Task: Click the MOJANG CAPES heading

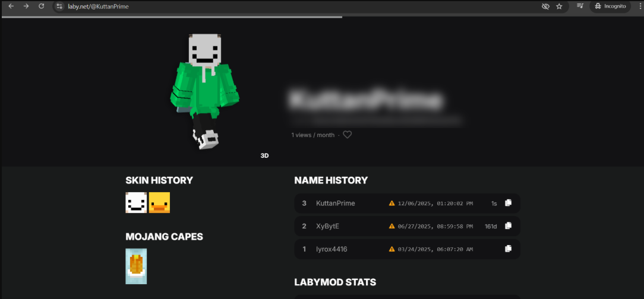Action: pos(165,237)
